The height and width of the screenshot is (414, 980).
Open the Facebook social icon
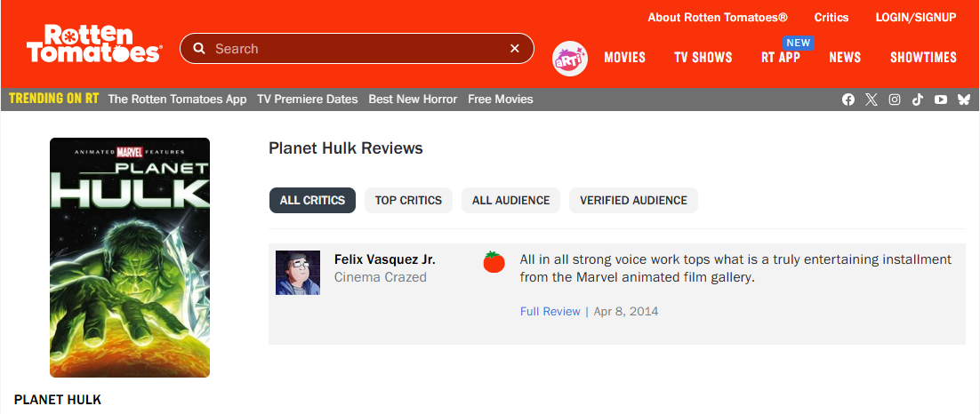[x=848, y=100]
